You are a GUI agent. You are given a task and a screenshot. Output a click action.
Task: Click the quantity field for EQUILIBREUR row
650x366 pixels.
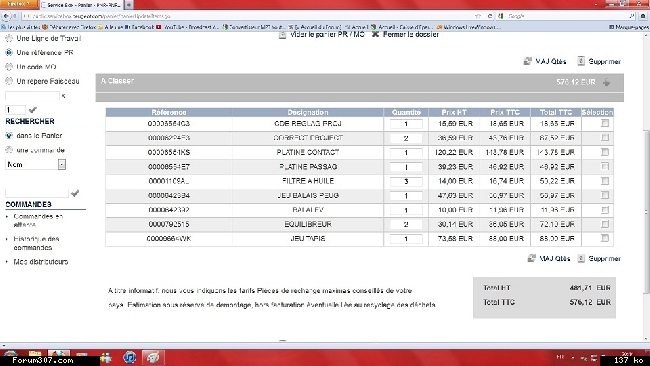pyautogui.click(x=406, y=224)
